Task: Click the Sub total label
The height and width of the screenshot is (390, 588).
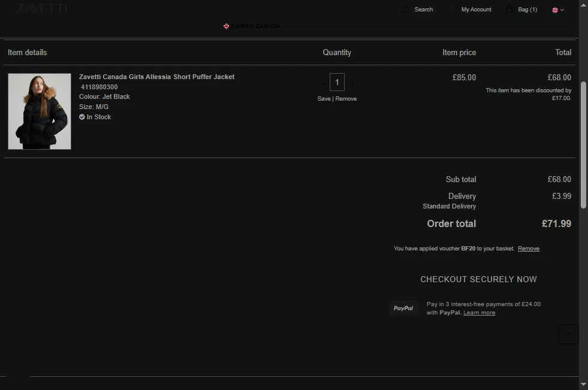Action: [x=461, y=180]
